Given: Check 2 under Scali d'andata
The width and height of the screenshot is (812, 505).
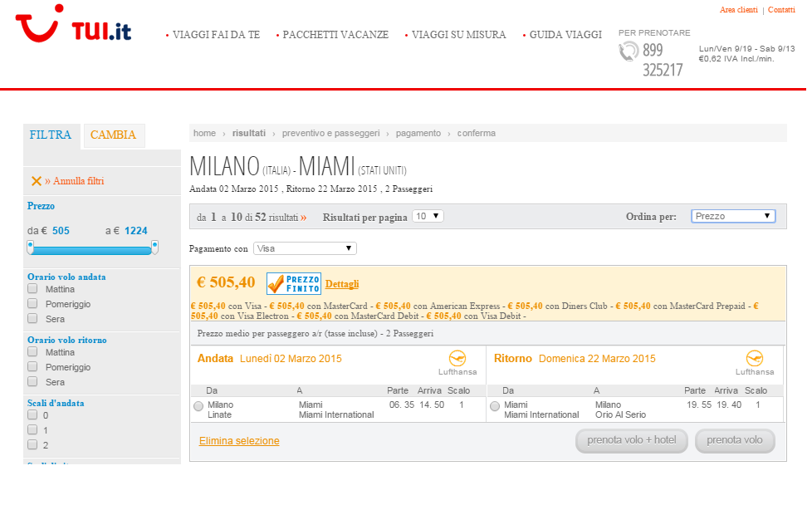Looking at the screenshot, I should tap(32, 445).
